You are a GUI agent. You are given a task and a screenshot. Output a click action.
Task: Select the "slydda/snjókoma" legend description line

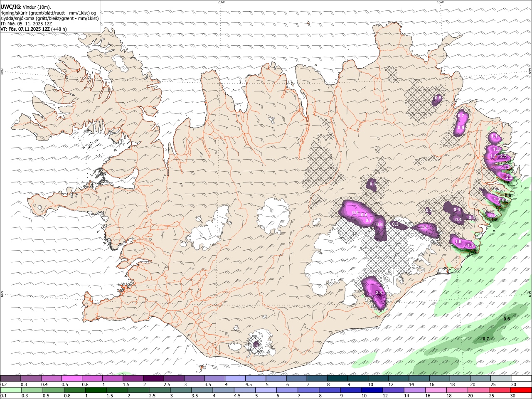[x=49, y=18]
